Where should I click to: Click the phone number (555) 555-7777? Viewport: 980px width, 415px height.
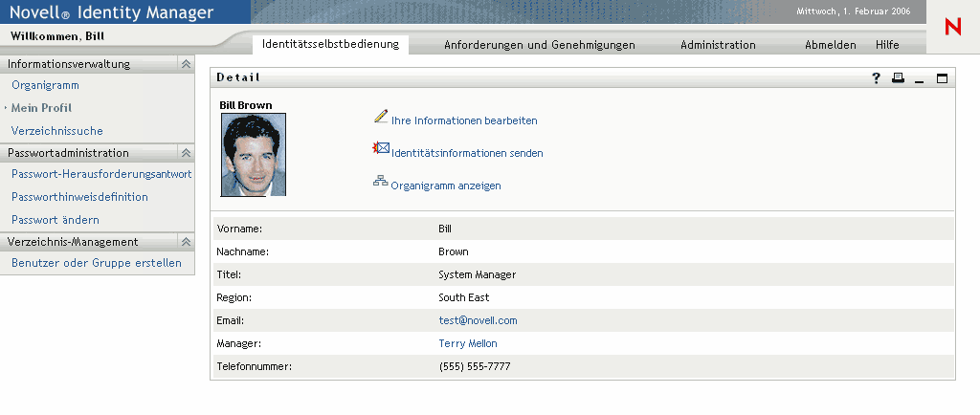[x=475, y=367]
